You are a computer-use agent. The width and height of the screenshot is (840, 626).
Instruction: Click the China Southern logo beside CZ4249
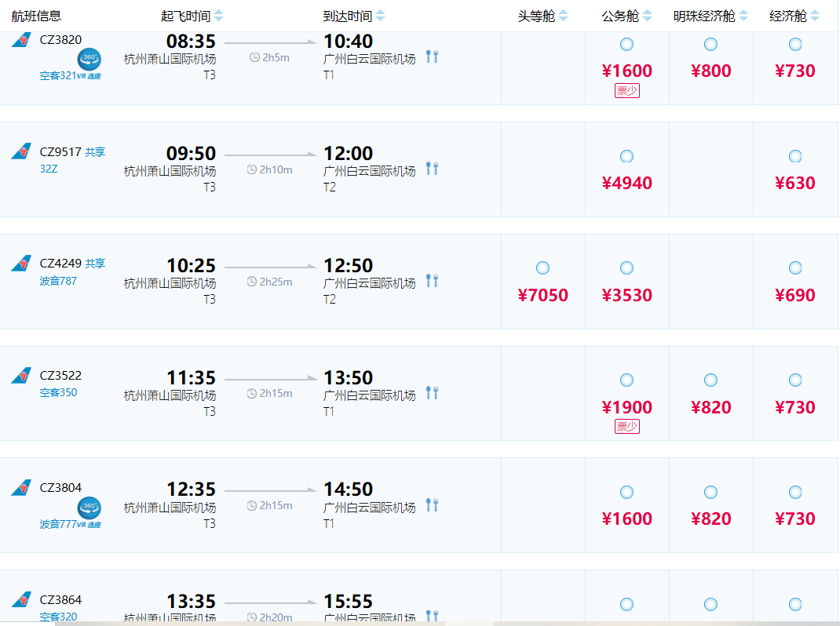[21, 263]
